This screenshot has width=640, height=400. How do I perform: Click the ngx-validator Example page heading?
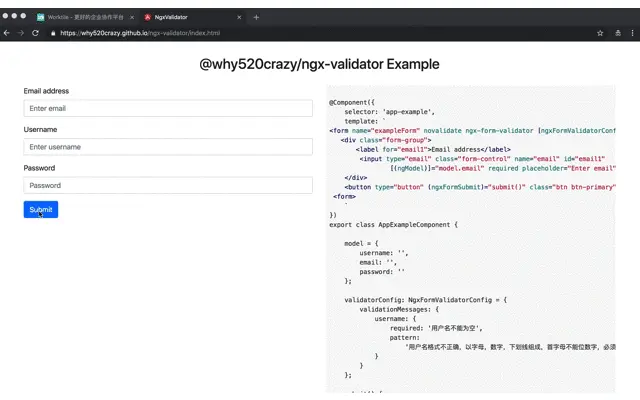pyautogui.click(x=319, y=64)
